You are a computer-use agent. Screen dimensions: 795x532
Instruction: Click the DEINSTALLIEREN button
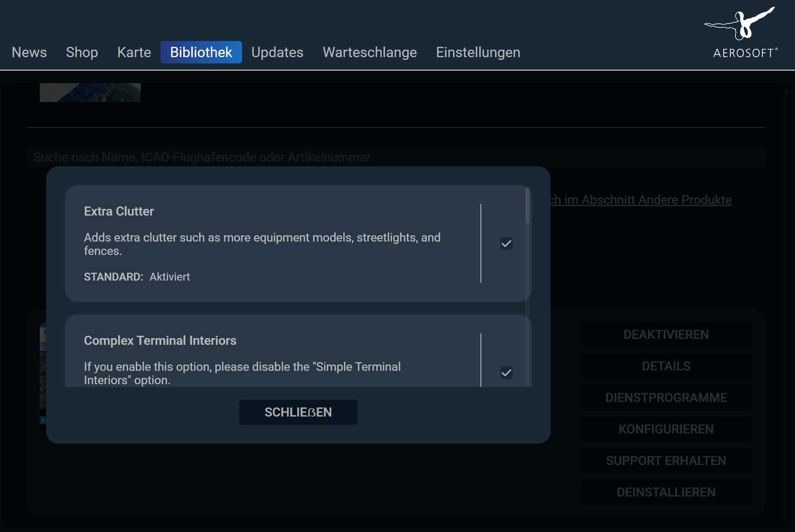pyautogui.click(x=666, y=492)
